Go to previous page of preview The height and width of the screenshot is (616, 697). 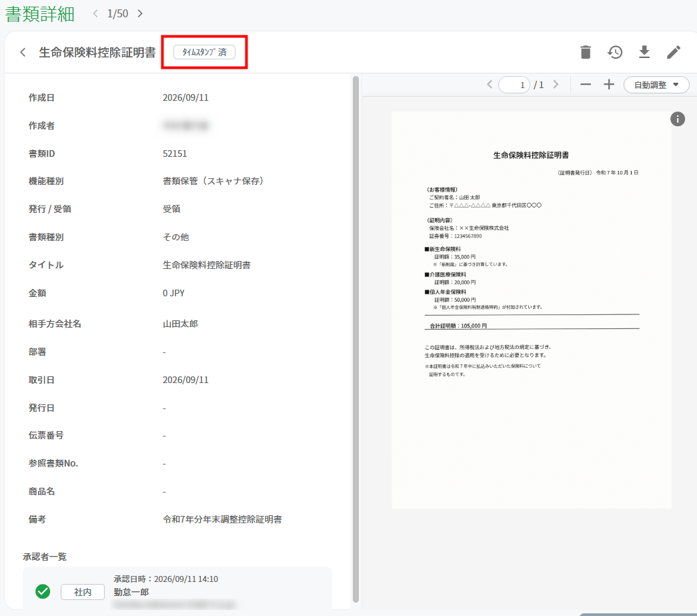pos(490,85)
